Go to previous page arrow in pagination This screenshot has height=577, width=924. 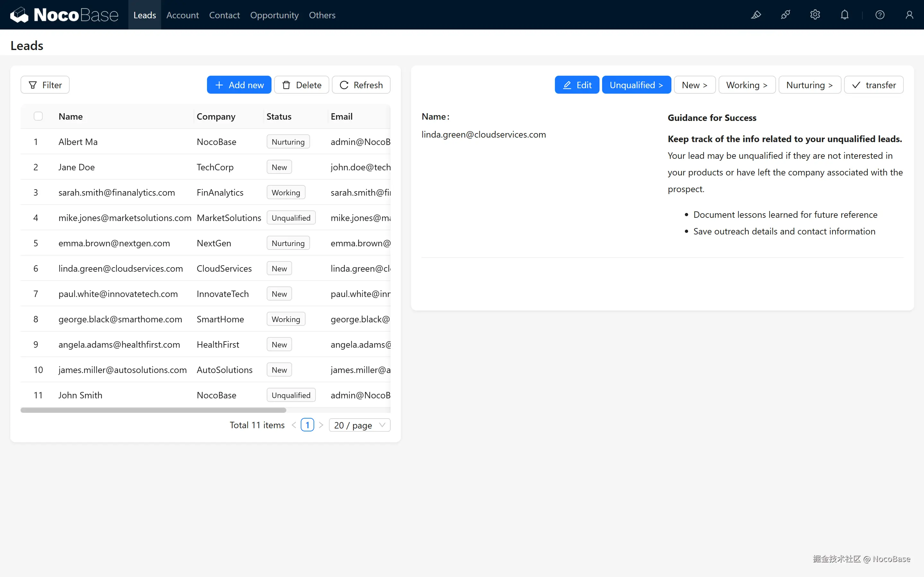pos(294,425)
